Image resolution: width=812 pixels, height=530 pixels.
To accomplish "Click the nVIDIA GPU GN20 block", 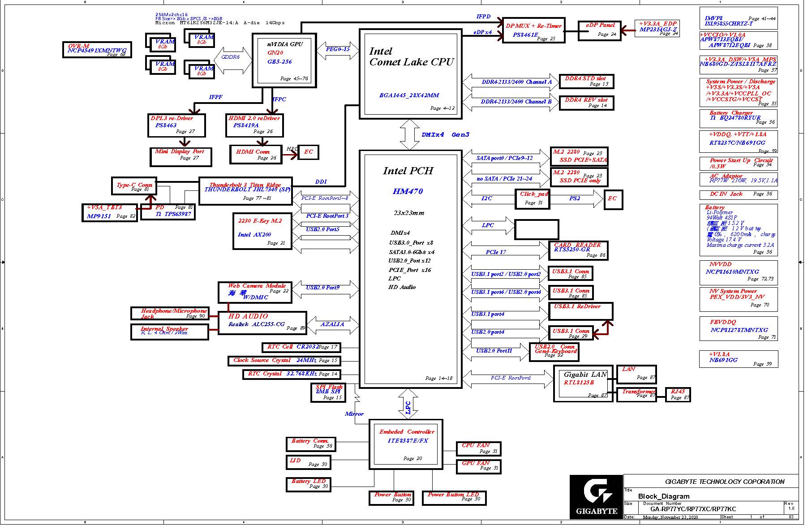I will click(285, 60).
